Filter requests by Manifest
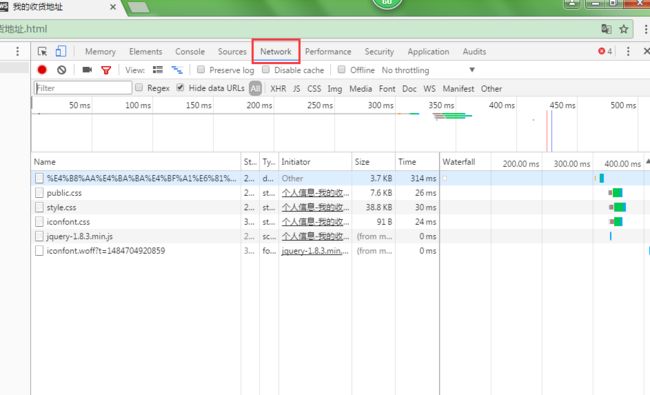Image resolution: width=650 pixels, height=395 pixels. tap(458, 89)
